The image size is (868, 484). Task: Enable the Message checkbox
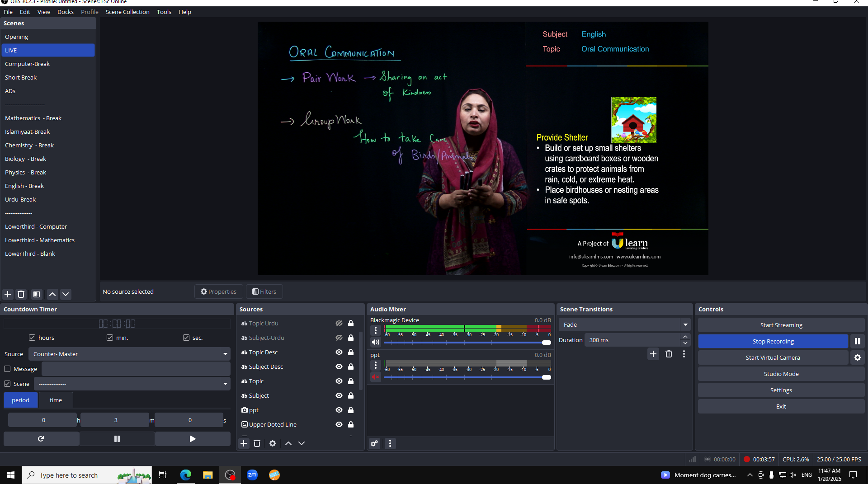(7, 369)
